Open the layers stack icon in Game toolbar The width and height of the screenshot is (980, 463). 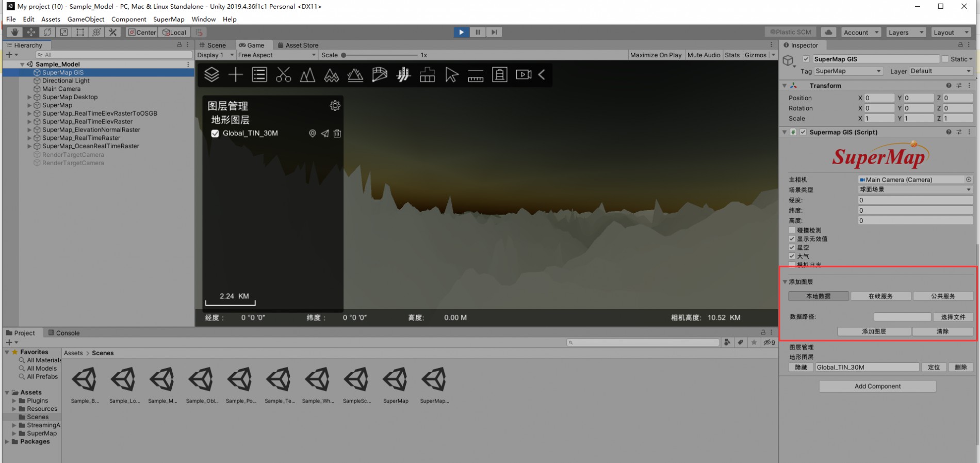(x=211, y=75)
